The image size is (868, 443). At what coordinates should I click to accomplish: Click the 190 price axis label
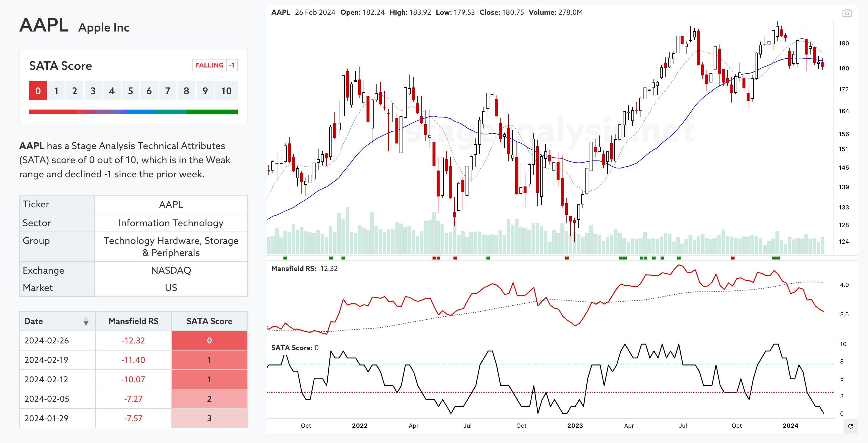pos(844,44)
